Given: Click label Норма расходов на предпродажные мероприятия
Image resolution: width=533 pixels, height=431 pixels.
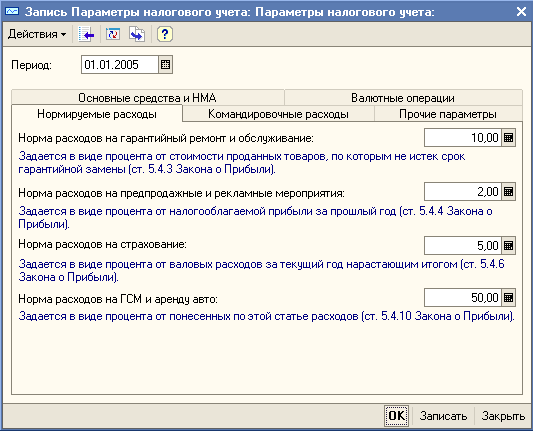Looking at the screenshot, I should tap(181, 193).
